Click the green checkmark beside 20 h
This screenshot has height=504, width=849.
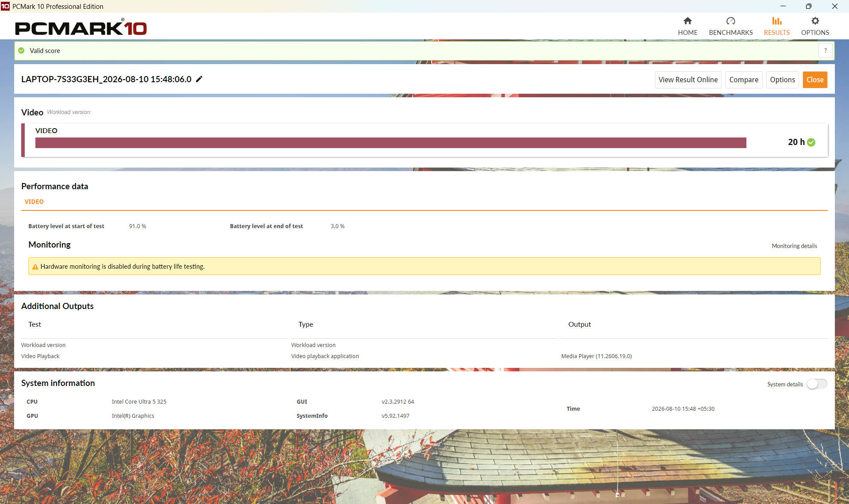click(x=811, y=142)
